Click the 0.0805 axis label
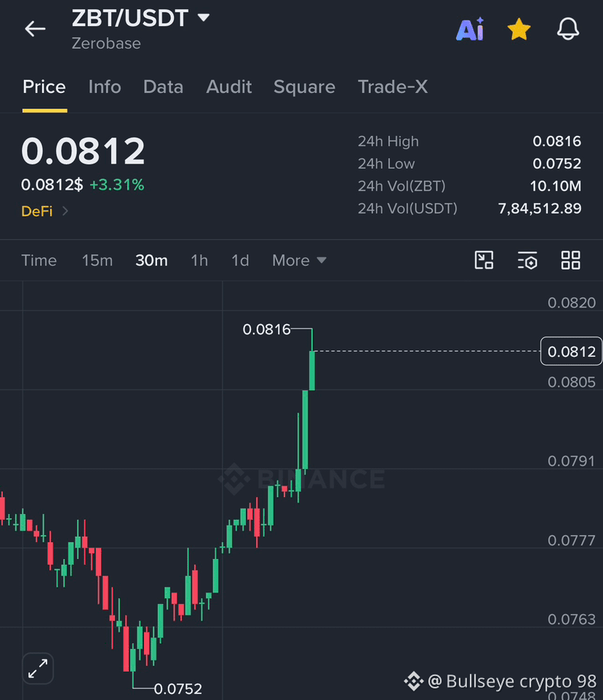This screenshot has width=603, height=700. (x=571, y=382)
